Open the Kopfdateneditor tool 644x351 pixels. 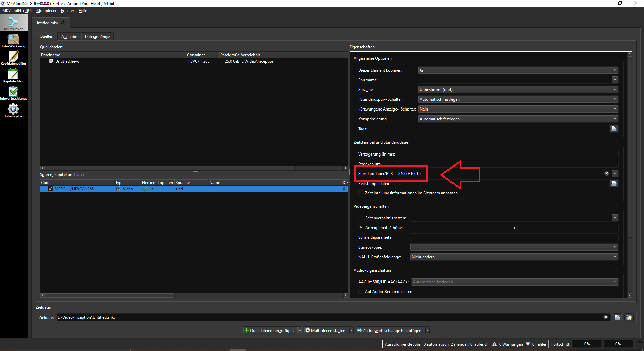[x=13, y=58]
